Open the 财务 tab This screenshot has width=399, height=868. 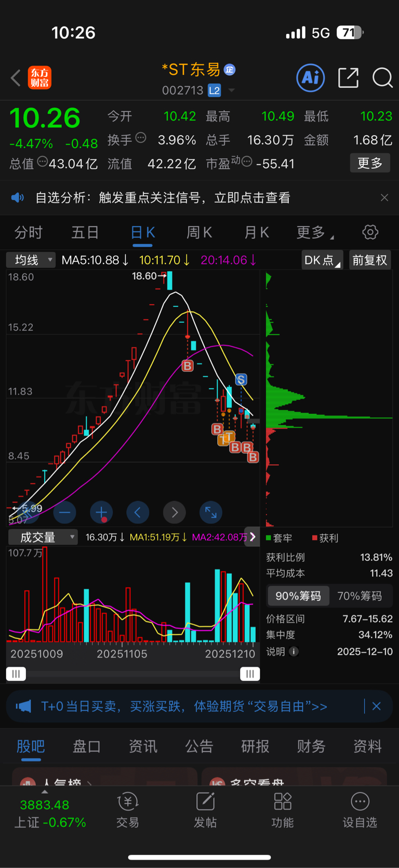point(311,746)
